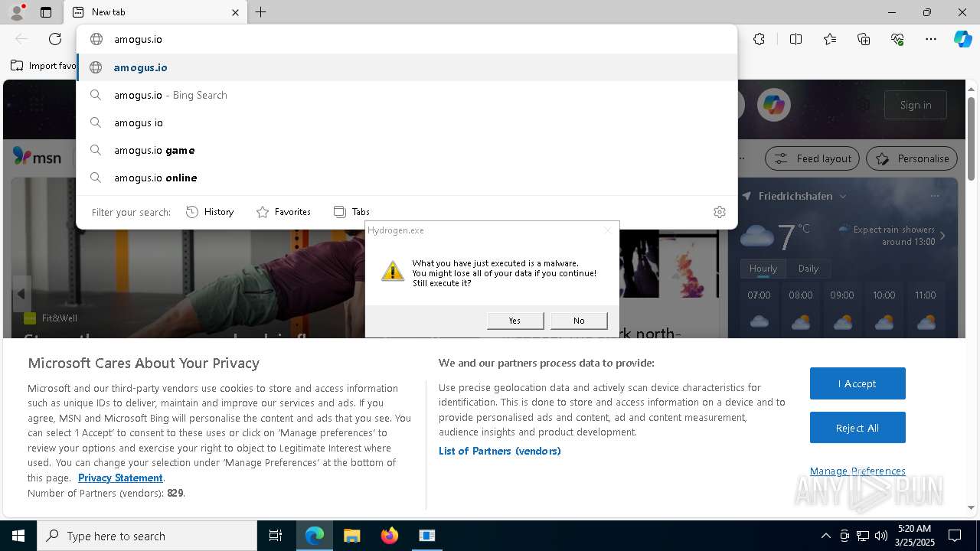The image size is (980, 551).
Task: Click the MSN logo
Action: click(x=37, y=157)
